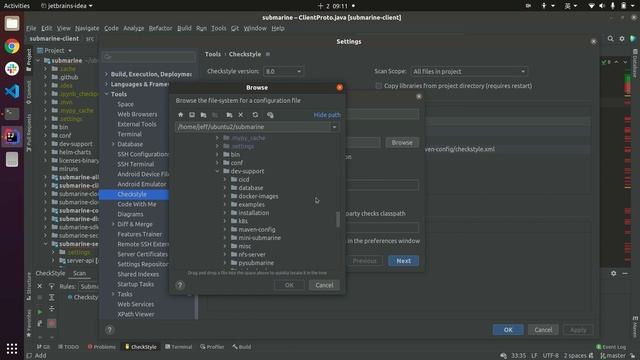640x360 pixels.
Task: Open help in the Settings dialog
Action: 109,329
